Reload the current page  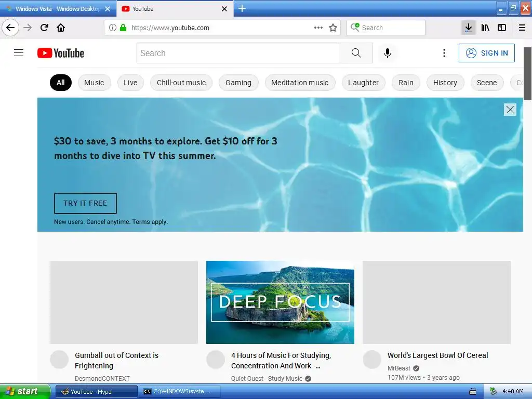44,28
